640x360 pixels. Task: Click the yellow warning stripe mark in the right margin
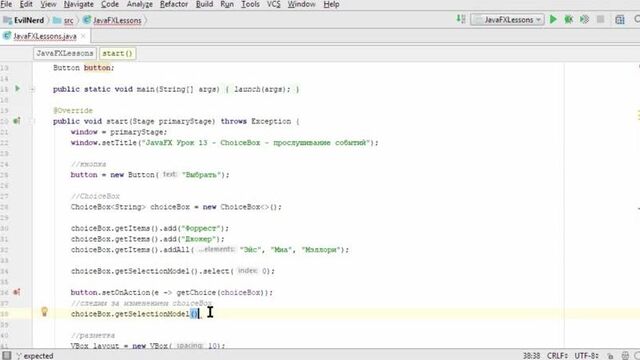tap(638, 115)
